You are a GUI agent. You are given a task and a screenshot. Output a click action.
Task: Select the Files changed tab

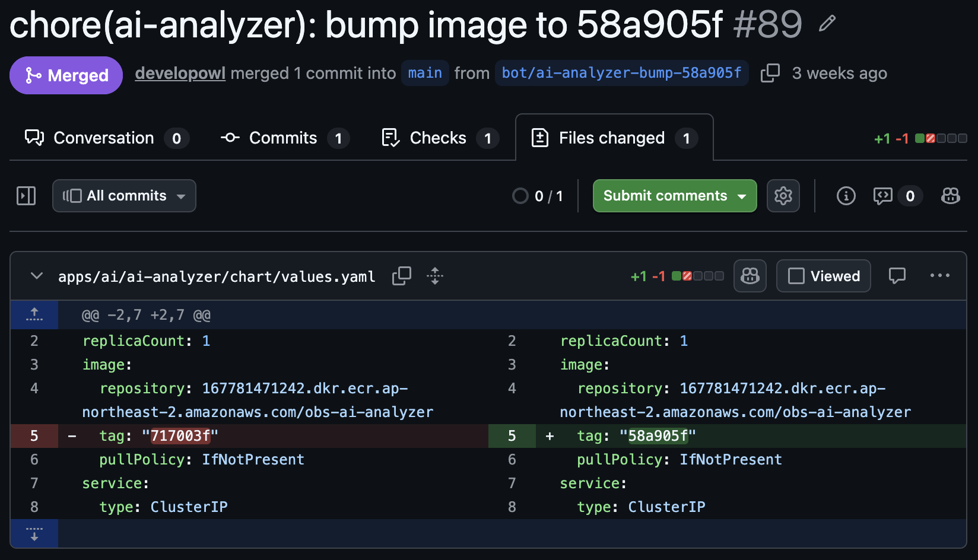click(614, 138)
